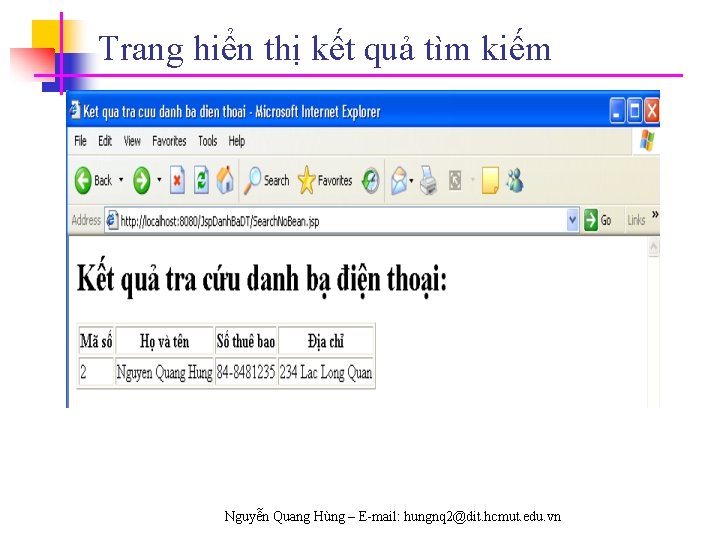Minimize the Internet Explorer window
The width and height of the screenshot is (720, 540).
pyautogui.click(x=617, y=111)
